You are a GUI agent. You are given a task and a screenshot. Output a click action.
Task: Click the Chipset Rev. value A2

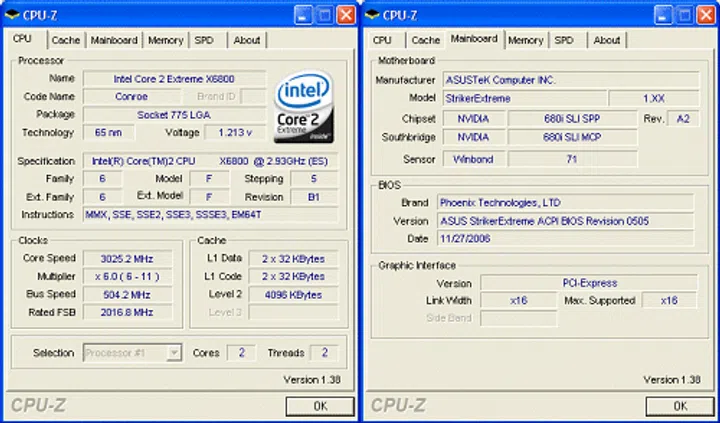pyautogui.click(x=683, y=119)
